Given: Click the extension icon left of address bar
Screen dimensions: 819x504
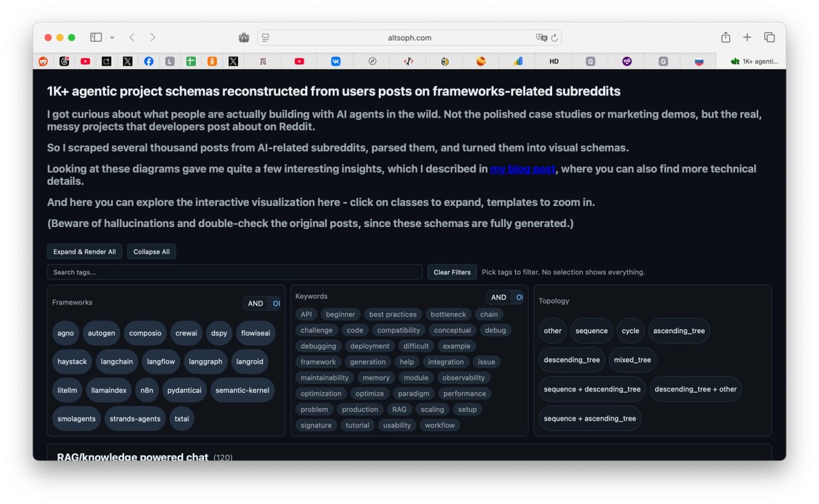Looking at the screenshot, I should coord(244,38).
